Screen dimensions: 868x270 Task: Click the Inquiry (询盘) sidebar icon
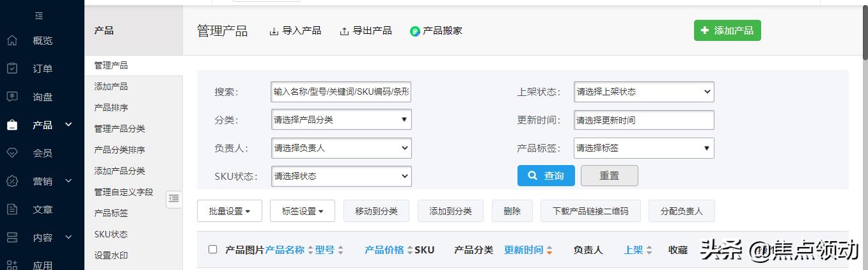(12, 97)
